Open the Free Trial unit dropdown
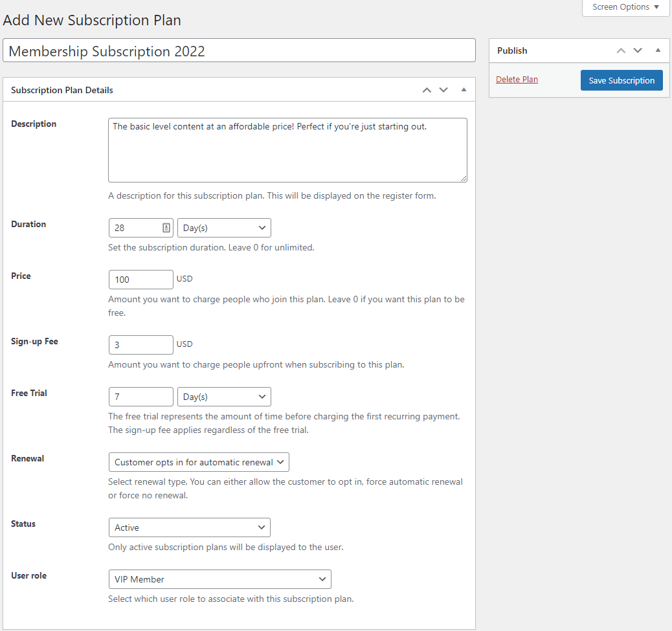The image size is (672, 631). [224, 397]
